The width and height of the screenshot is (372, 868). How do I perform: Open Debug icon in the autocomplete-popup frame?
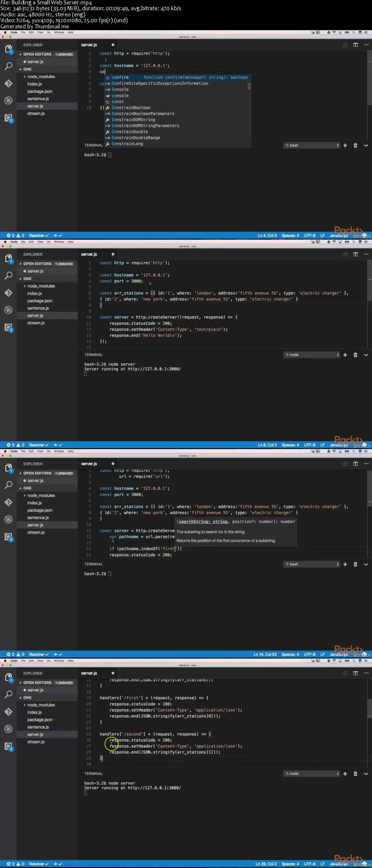[x=8, y=100]
